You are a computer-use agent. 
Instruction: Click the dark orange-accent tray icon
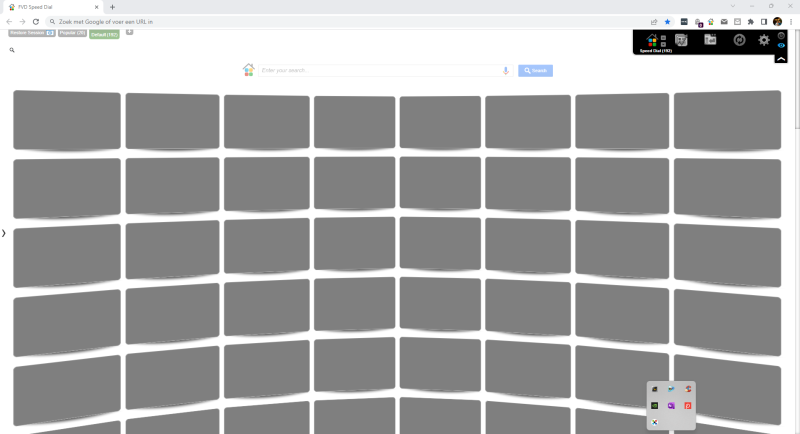(655, 389)
